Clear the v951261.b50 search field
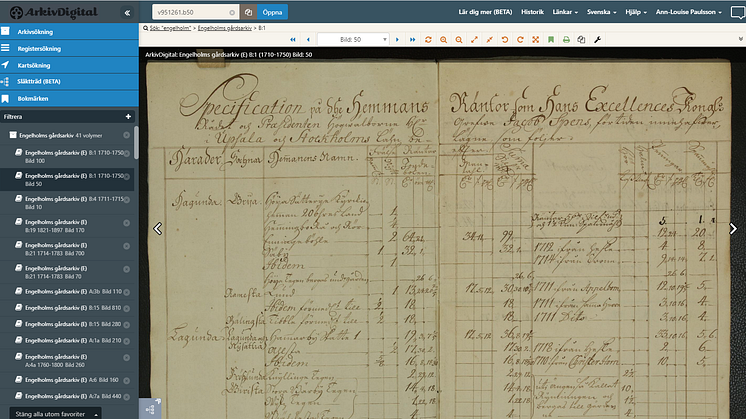The image size is (746, 419). 232,12
